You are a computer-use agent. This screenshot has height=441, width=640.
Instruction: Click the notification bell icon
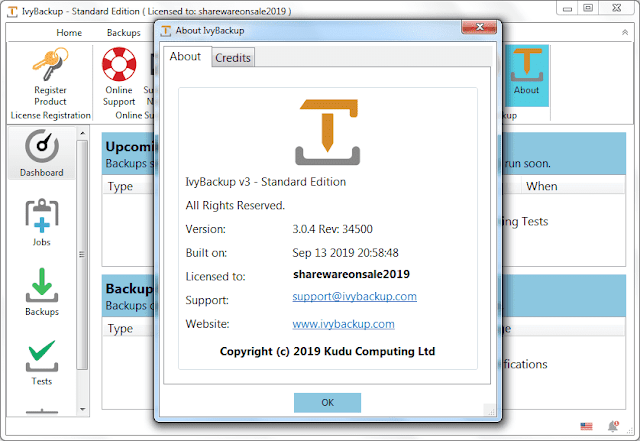pyautogui.click(x=613, y=426)
